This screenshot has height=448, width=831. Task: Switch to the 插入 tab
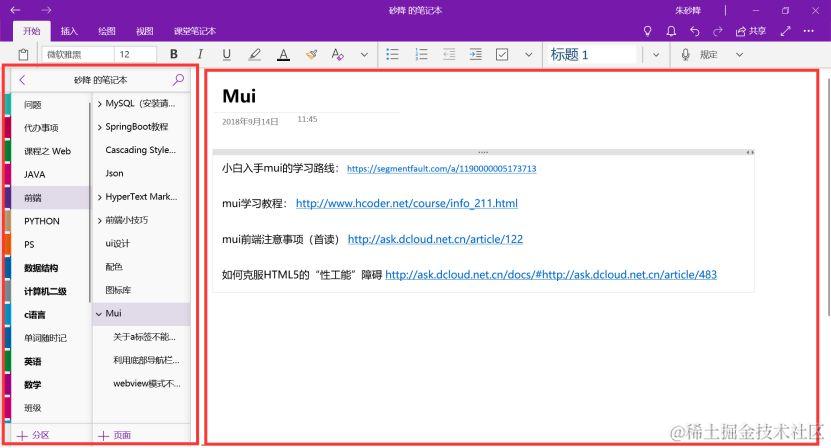69,31
